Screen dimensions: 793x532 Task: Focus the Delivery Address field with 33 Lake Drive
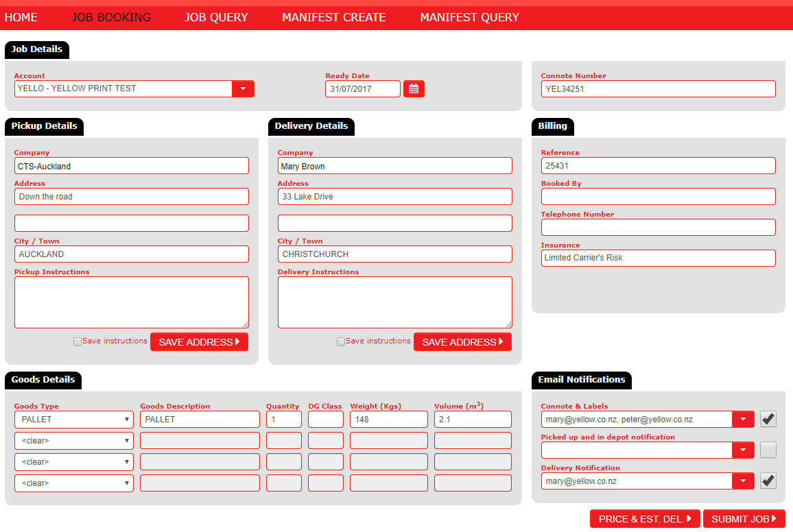pos(395,197)
